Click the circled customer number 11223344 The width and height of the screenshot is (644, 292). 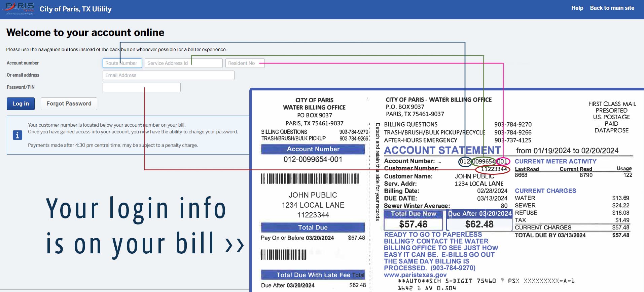click(493, 169)
